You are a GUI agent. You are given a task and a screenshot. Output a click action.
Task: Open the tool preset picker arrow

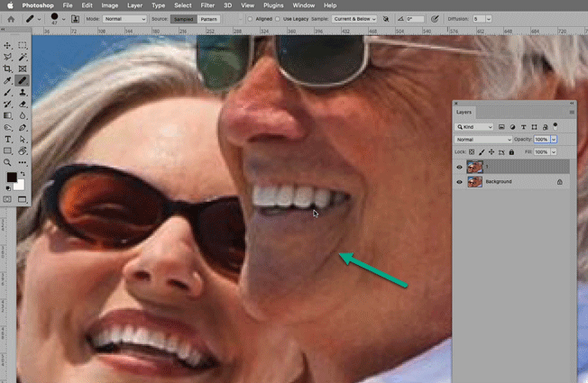pos(39,19)
